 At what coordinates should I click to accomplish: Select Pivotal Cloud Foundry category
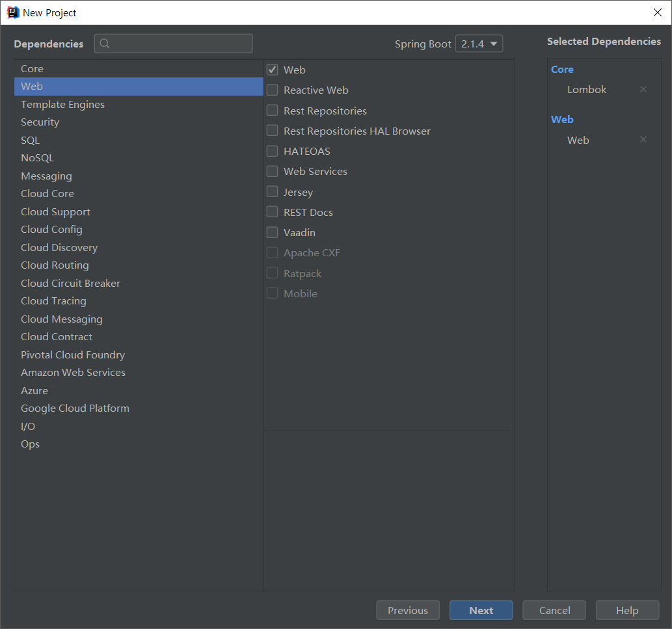tap(139, 355)
